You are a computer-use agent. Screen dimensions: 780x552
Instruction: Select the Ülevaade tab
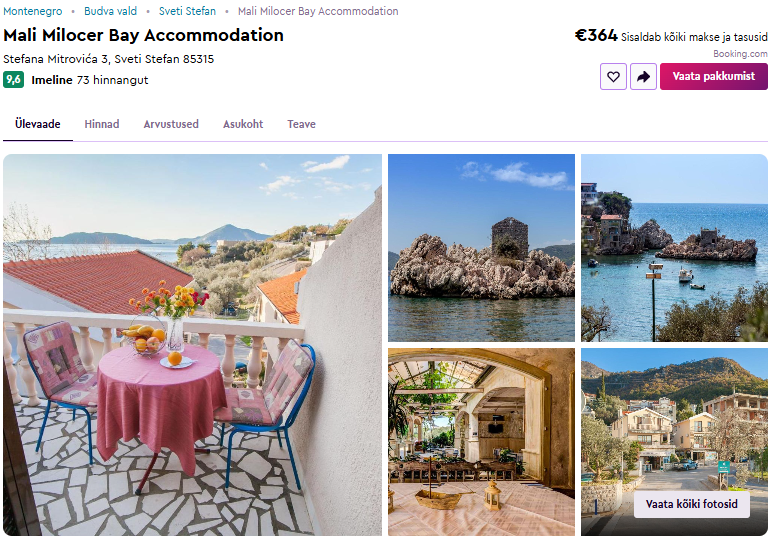pyautogui.click(x=38, y=124)
